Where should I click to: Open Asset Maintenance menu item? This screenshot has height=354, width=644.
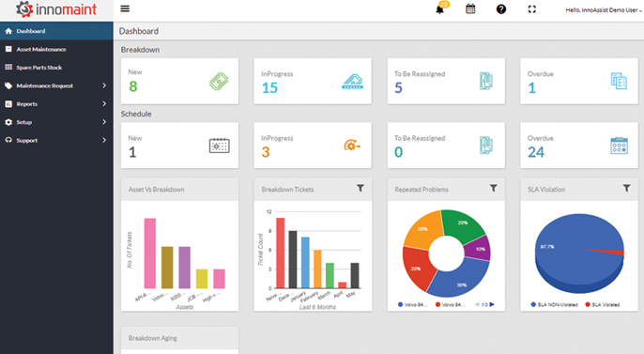tap(56, 49)
